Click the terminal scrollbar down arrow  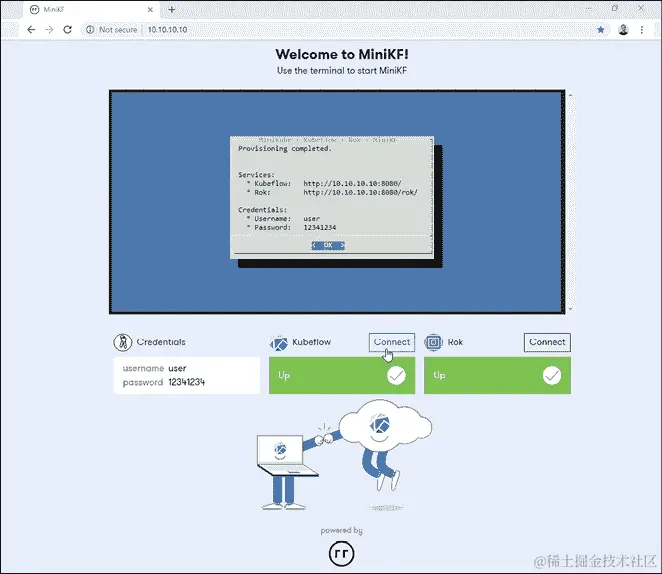coord(570,309)
